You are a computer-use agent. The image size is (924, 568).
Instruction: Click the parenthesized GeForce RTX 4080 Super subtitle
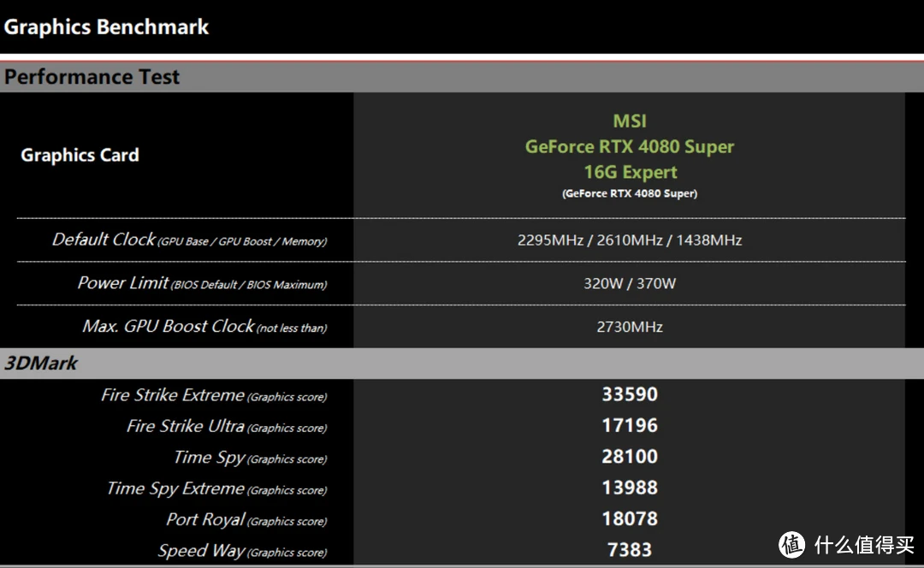[630, 193]
